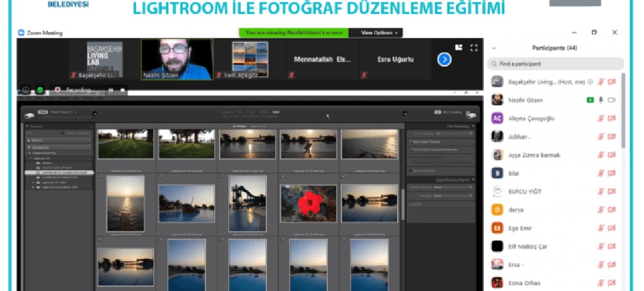Viewport: 644px width, 291px height.
Task: Uncheck the import checkbox on the red flower photo
Action: [282, 177]
